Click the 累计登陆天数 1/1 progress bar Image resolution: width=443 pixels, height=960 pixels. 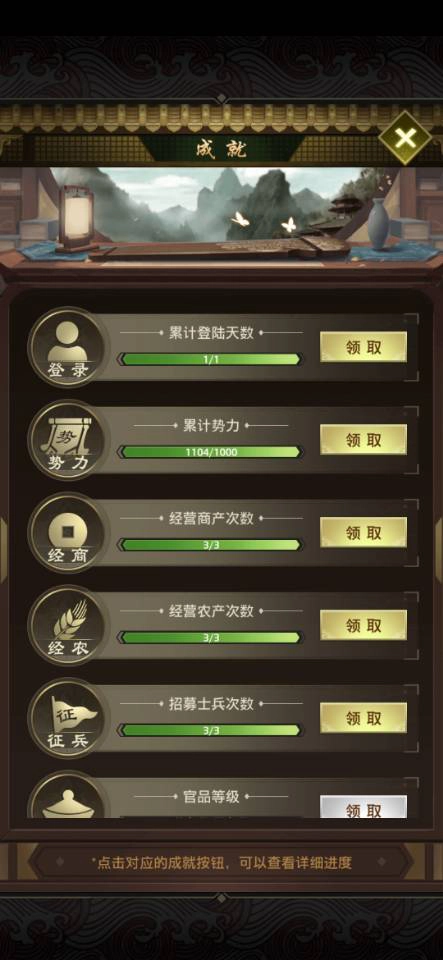coord(210,359)
